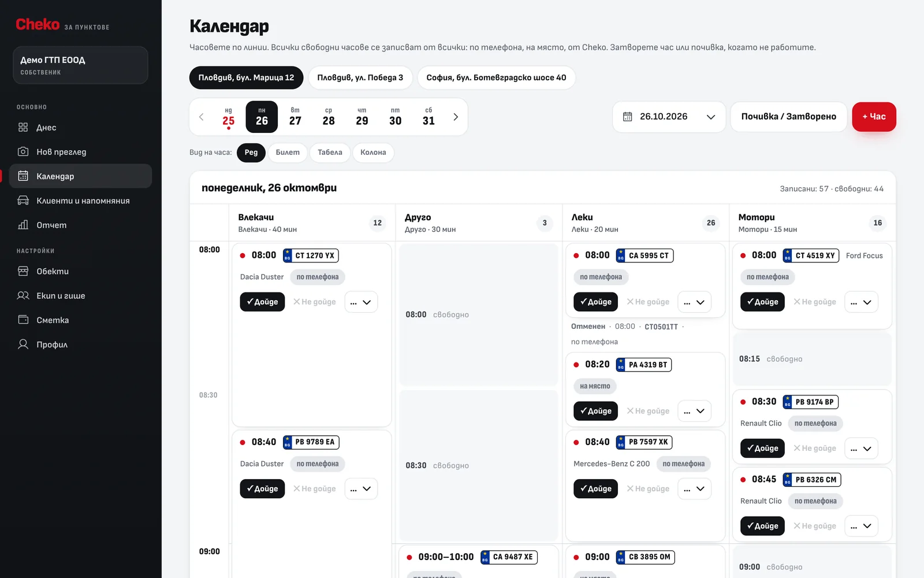Image resolution: width=924 pixels, height=578 pixels.
Task: Switch to Пловдив, ул. Победа 3 tab
Action: 360,77
